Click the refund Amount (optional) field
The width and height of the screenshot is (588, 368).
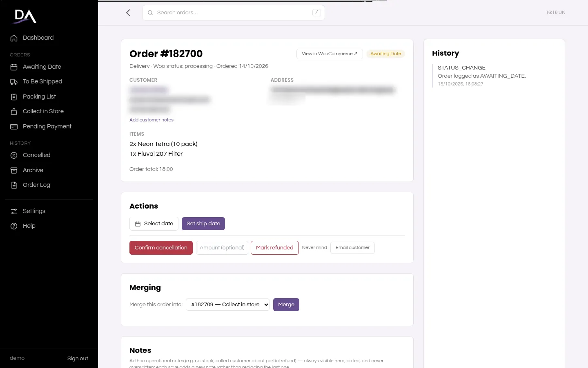pos(222,248)
